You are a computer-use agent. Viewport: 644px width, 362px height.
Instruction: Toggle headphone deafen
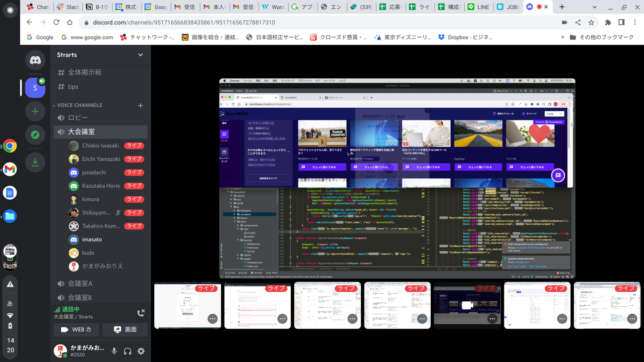pyautogui.click(x=127, y=351)
